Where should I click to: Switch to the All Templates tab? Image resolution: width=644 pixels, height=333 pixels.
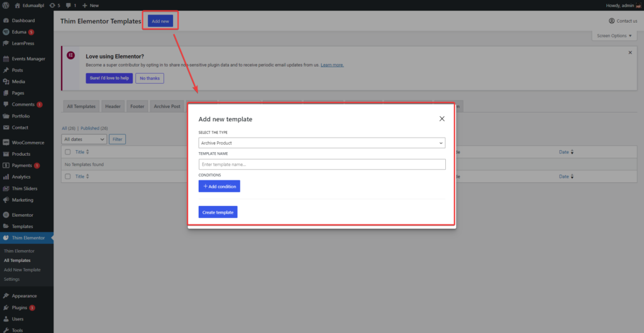coord(81,106)
